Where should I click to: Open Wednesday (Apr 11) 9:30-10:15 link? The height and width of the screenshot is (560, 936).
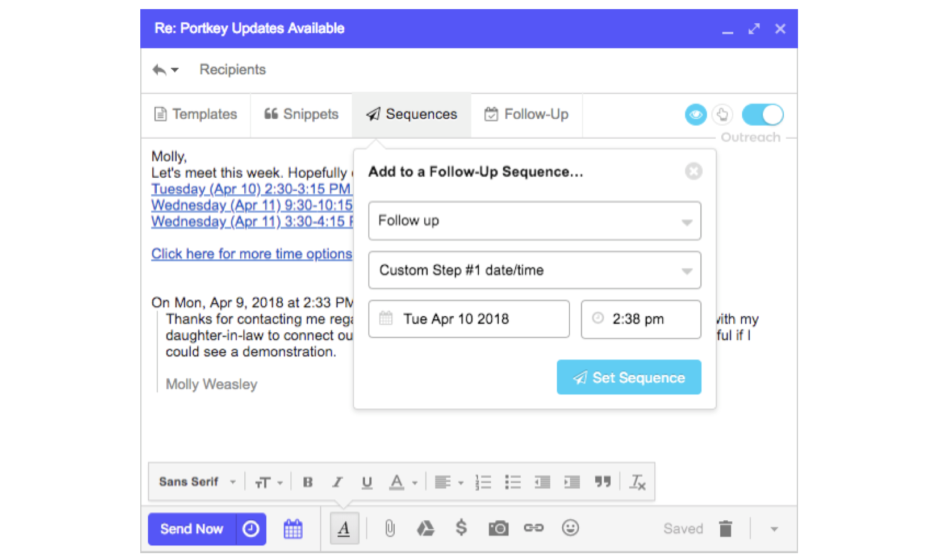pos(252,205)
